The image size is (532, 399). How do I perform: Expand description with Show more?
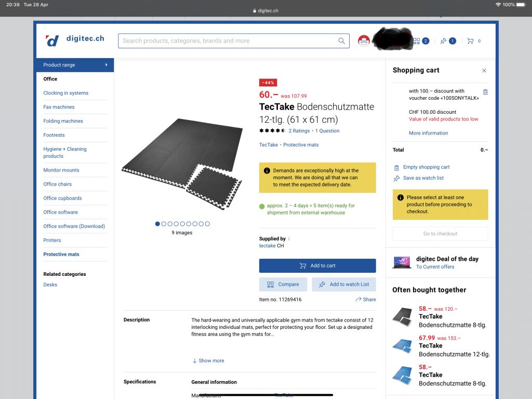[x=208, y=361]
